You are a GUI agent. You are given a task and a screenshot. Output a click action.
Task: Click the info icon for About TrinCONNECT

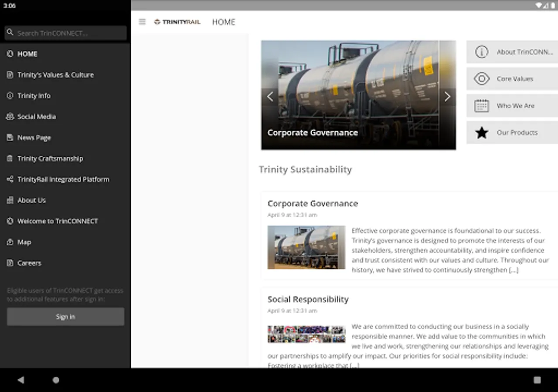point(481,52)
